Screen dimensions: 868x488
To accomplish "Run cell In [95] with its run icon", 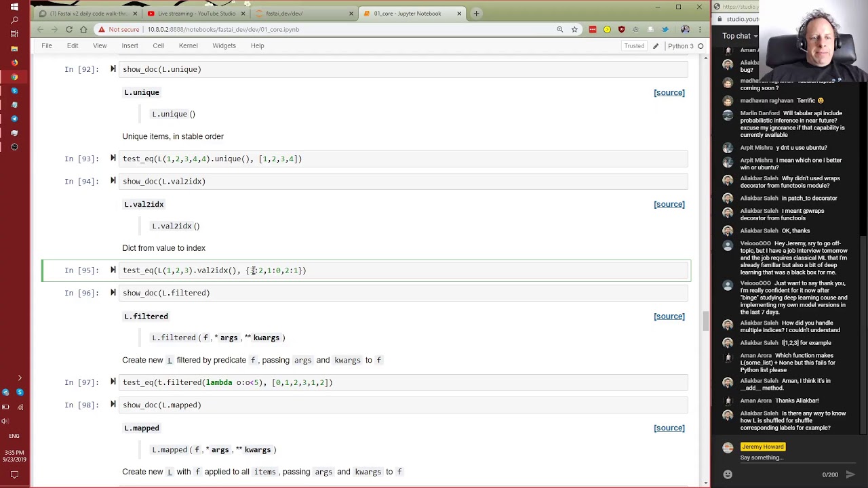I will 113,270.
